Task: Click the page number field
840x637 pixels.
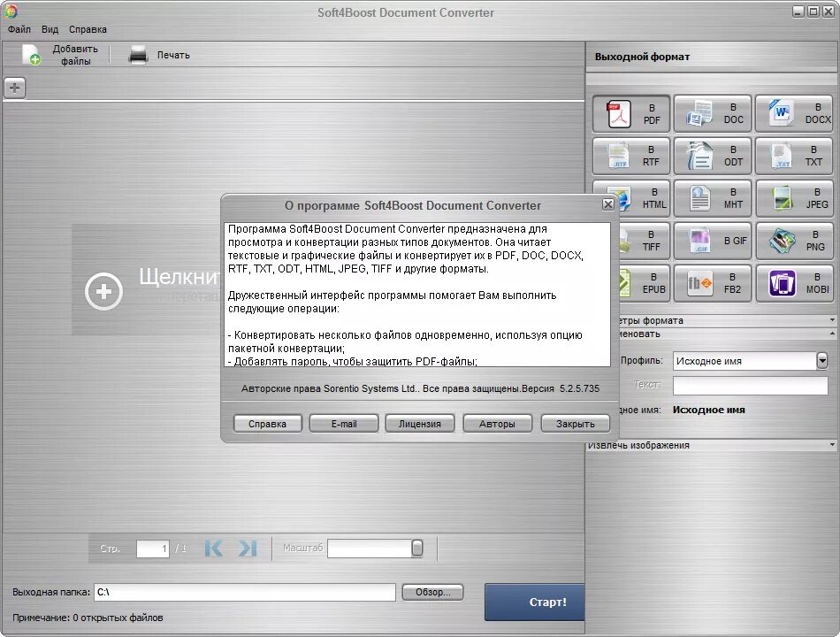Action: tap(153, 549)
